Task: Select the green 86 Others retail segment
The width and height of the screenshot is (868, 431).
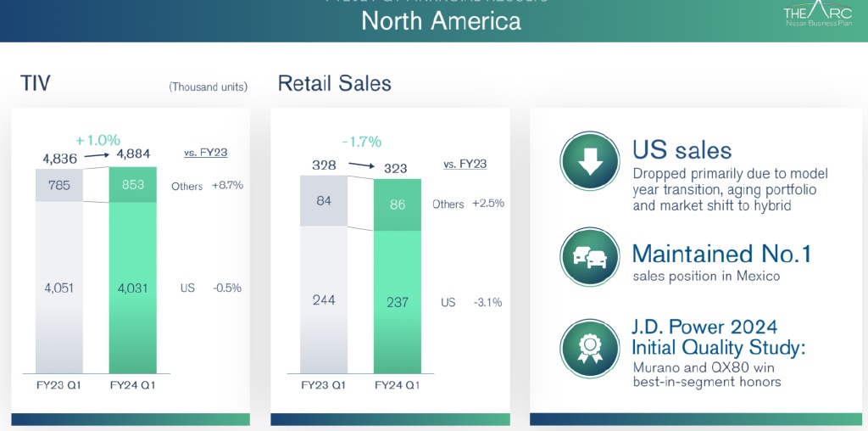Action: 397,204
